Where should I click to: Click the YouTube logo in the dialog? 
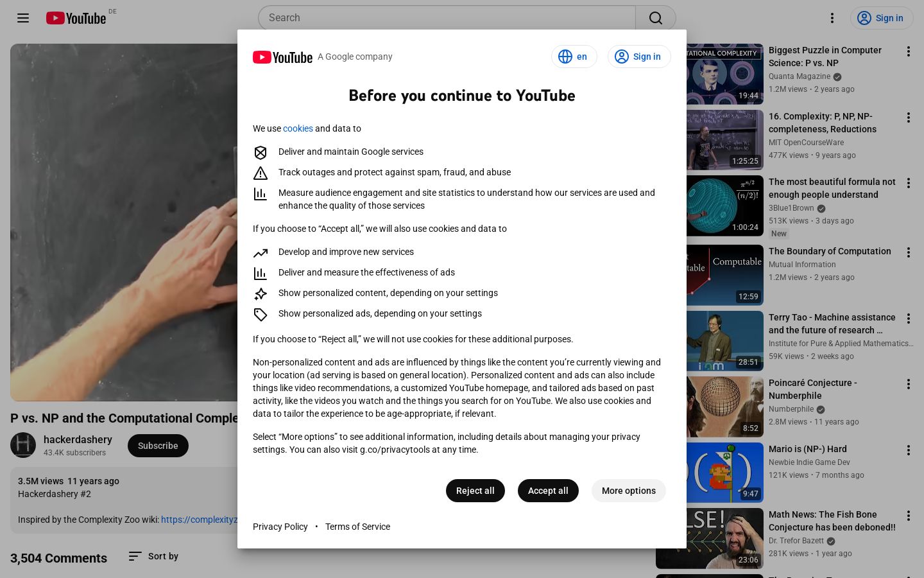point(282,57)
